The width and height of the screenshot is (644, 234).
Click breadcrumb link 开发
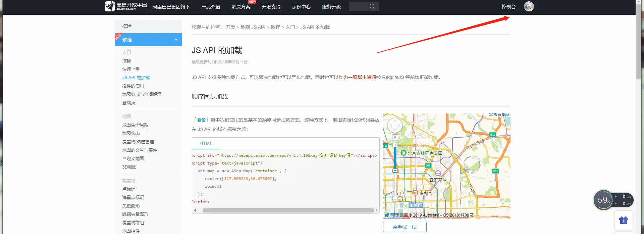[x=230, y=27]
